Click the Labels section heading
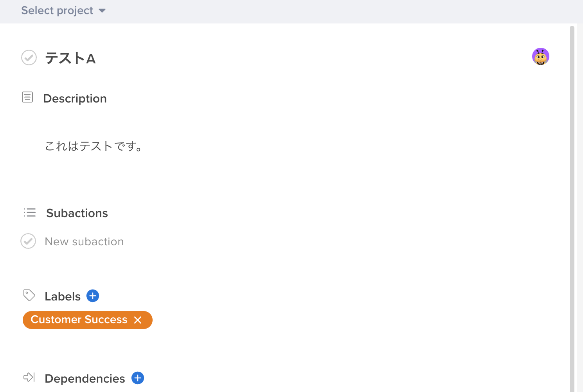Image resolution: width=583 pixels, height=392 pixels. point(63,297)
